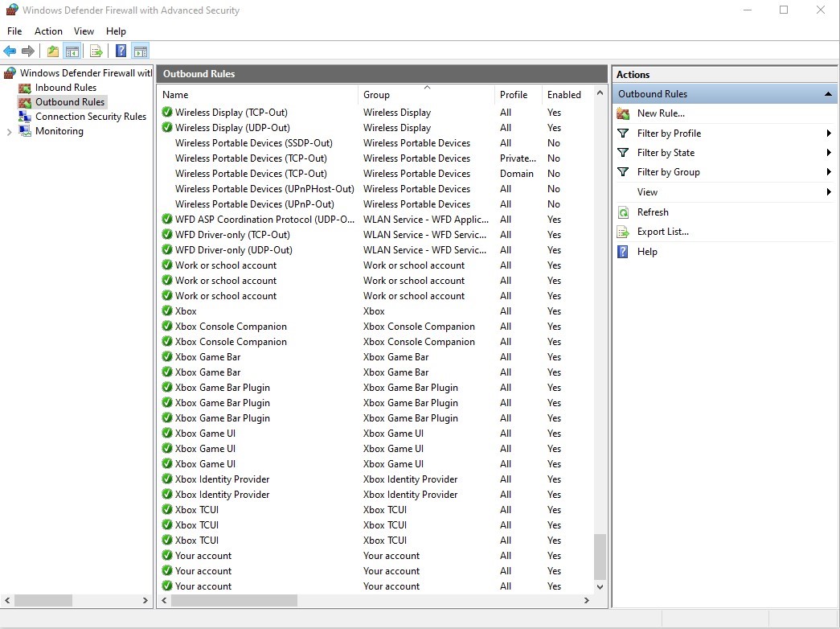Image resolution: width=840 pixels, height=629 pixels.
Task: Collapse the Outbound Rules actions section arrow
Action: point(828,94)
